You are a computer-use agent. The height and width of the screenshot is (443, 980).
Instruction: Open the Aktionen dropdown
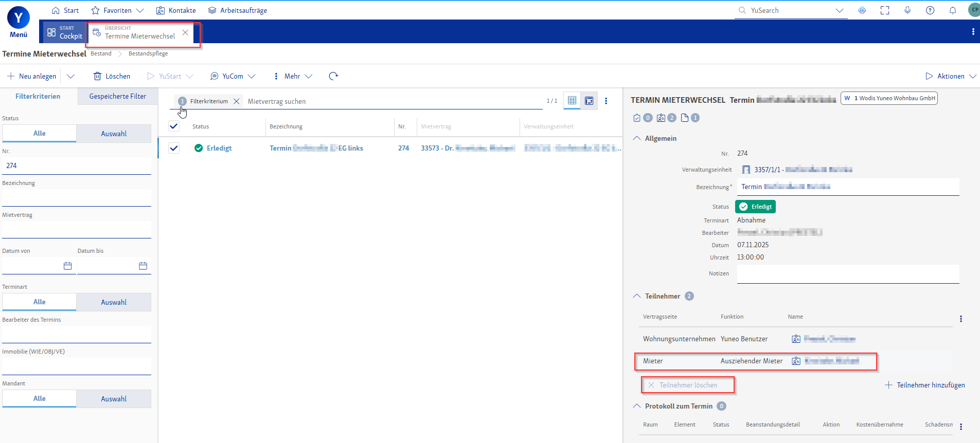click(x=951, y=76)
